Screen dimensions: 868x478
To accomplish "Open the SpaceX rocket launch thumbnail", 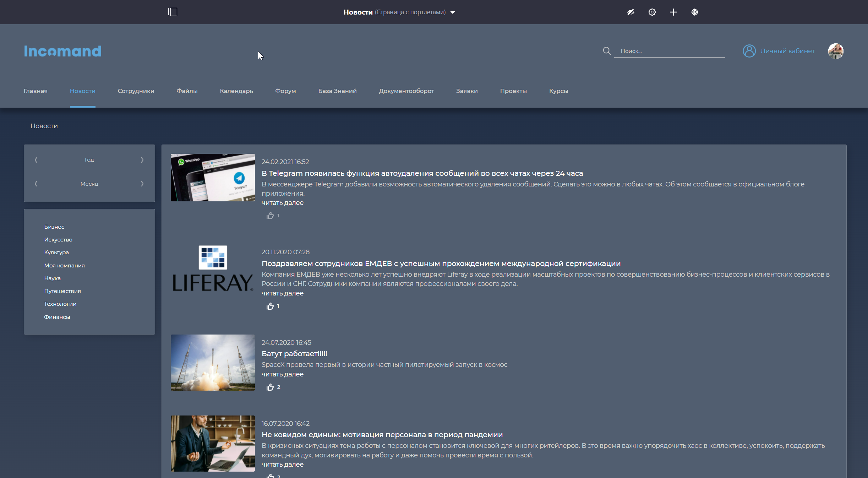I will tap(212, 362).
